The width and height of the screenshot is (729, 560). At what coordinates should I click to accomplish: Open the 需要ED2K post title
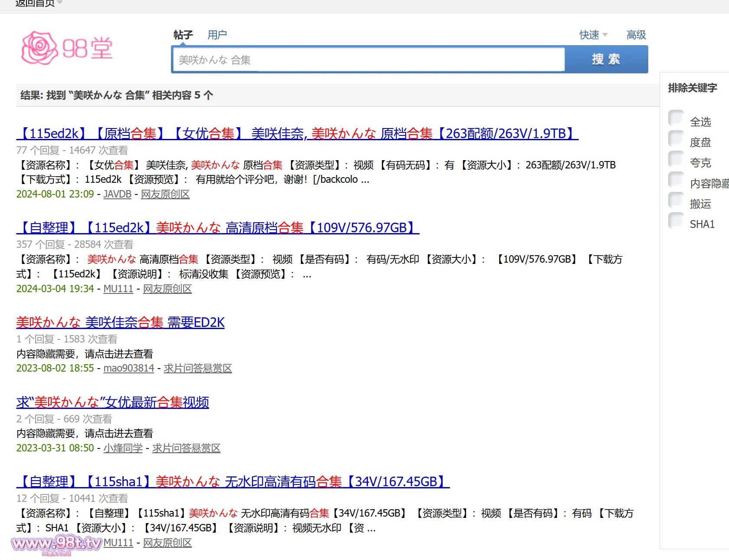click(120, 322)
